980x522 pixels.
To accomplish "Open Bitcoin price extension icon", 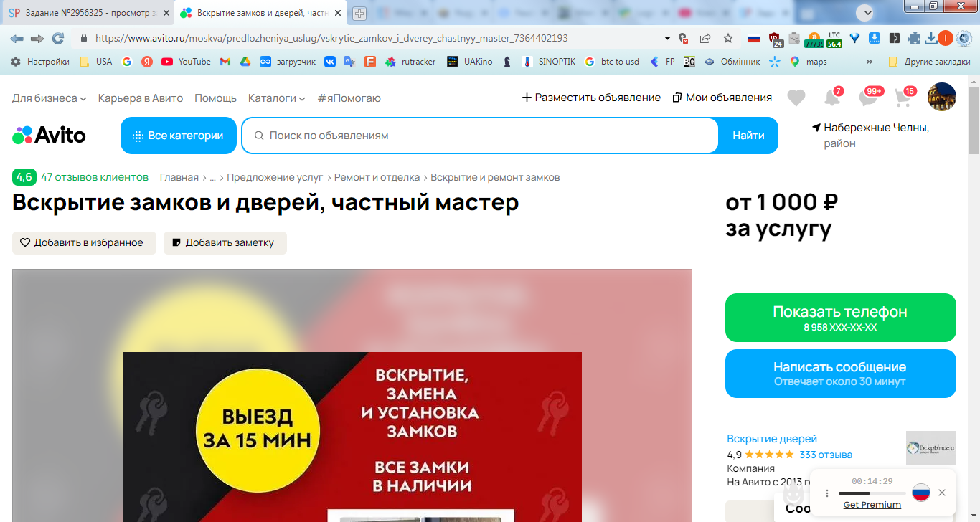I will coord(814,39).
